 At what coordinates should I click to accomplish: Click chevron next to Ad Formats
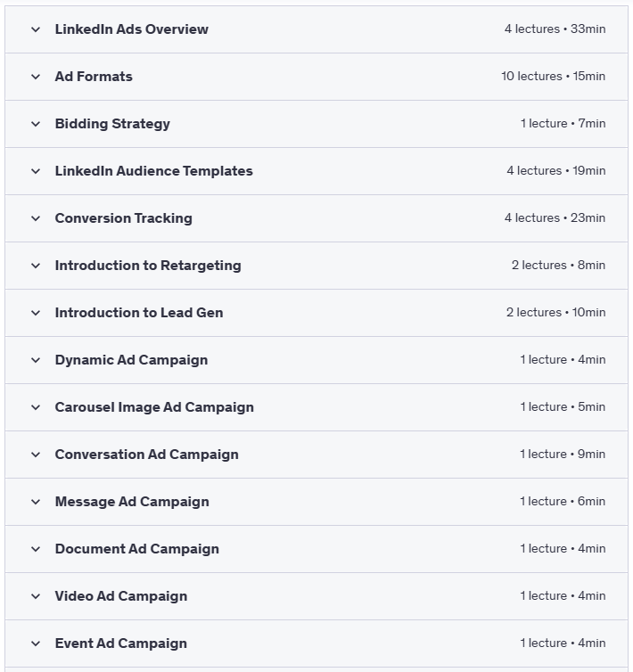pyautogui.click(x=36, y=77)
